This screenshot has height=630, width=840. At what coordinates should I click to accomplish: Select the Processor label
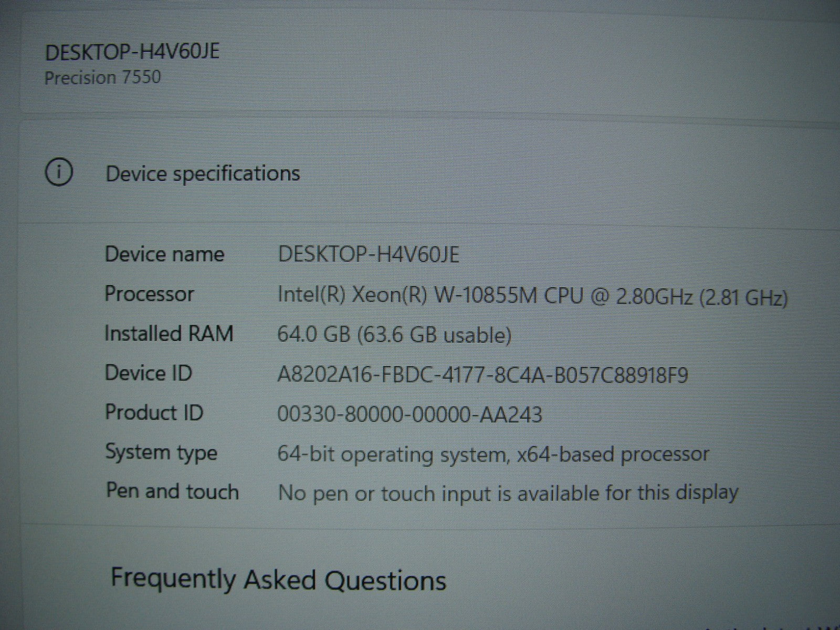pos(149,293)
